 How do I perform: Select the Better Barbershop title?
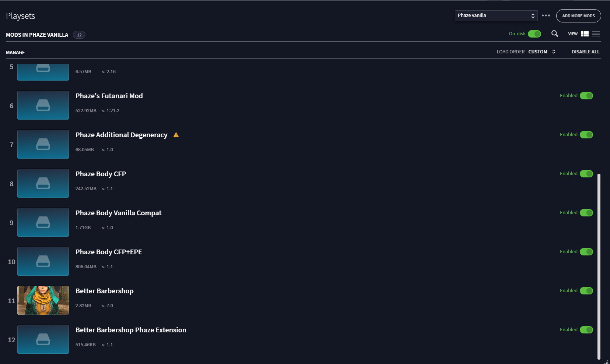[104, 291]
